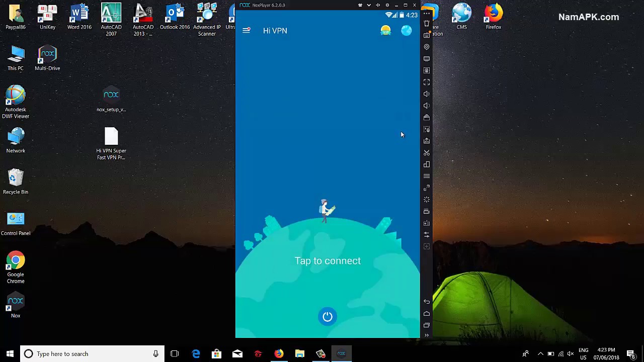
Task: Click taskbar clock showing 4:23 PM
Action: 606,354
